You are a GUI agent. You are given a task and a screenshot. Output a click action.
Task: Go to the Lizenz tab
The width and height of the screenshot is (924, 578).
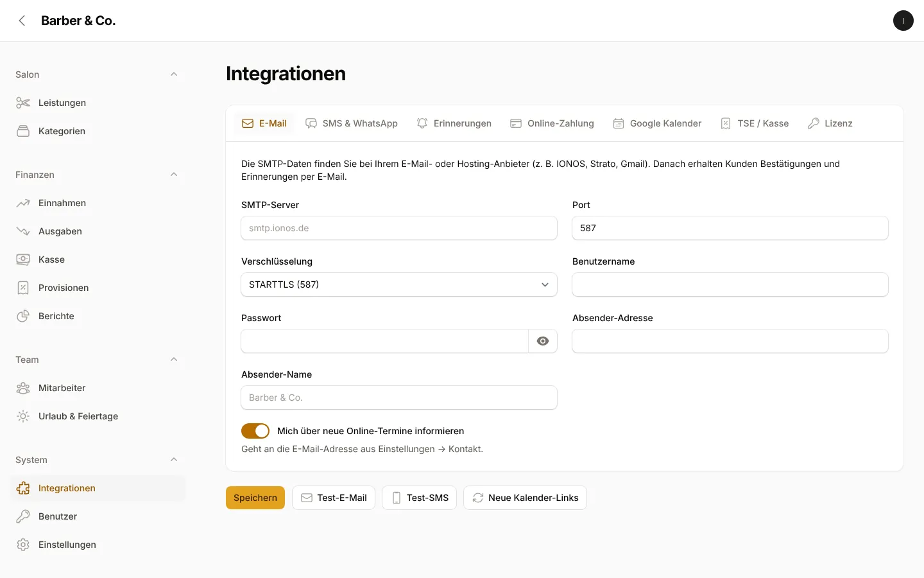pyautogui.click(x=830, y=123)
